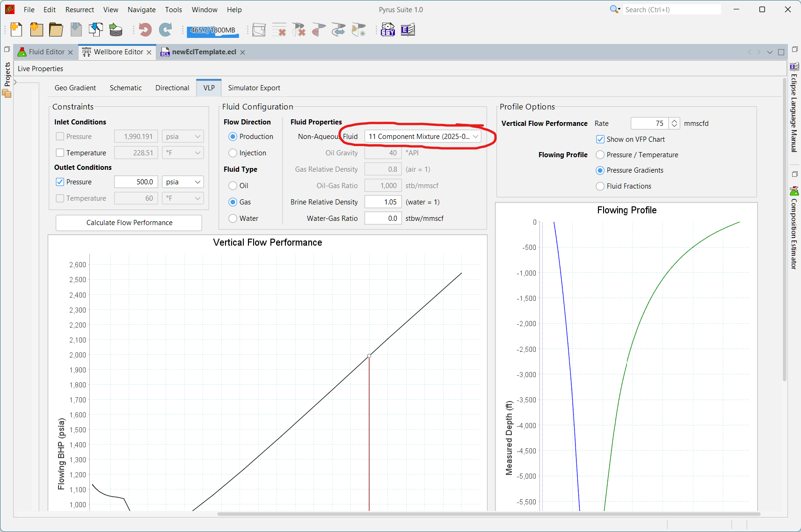Click the New File toolbar icon
Viewport: 801px width, 532px height.
coord(16,30)
